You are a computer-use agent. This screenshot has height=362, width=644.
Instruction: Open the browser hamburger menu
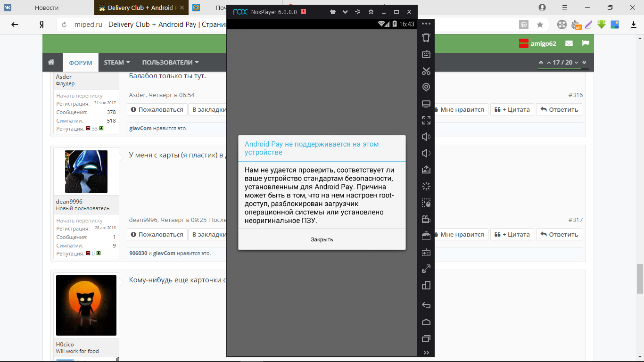pos(565,8)
